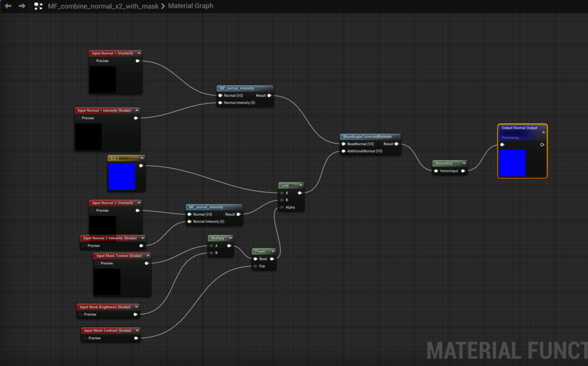Toggle Preview pin on Input Normal 2 (Vector3)
Screen dimensions: 588x366
pyautogui.click(x=92, y=211)
